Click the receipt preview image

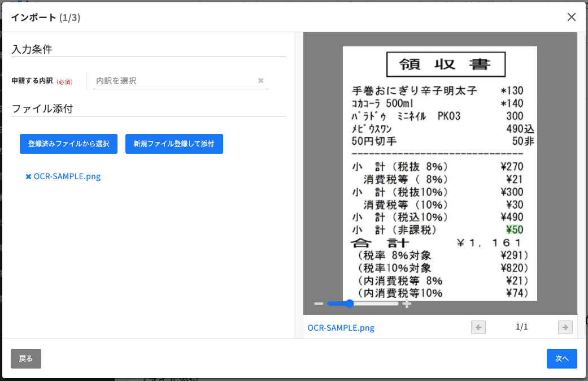[440, 174]
